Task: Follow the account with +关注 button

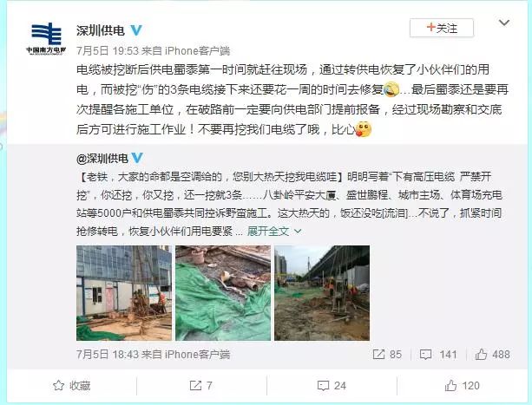Action: click(442, 28)
